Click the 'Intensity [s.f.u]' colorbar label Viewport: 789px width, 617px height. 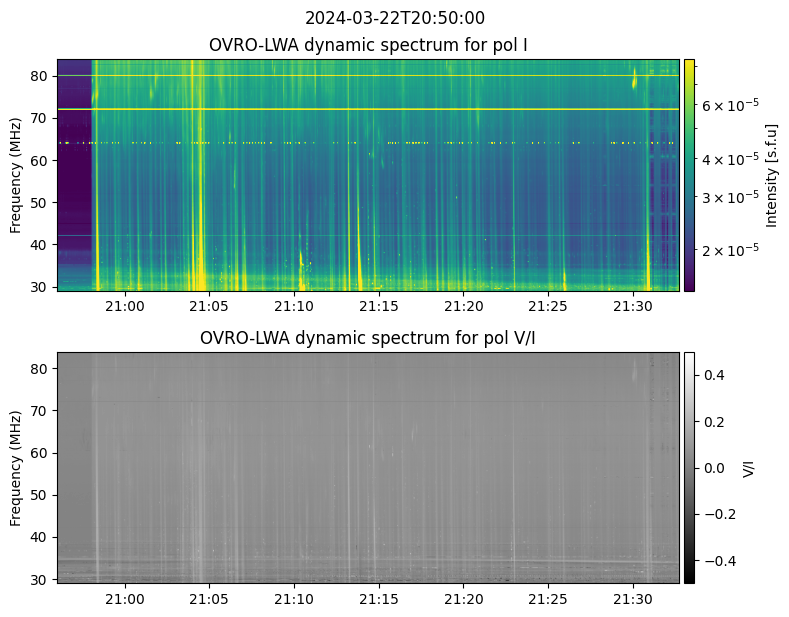[771, 175]
